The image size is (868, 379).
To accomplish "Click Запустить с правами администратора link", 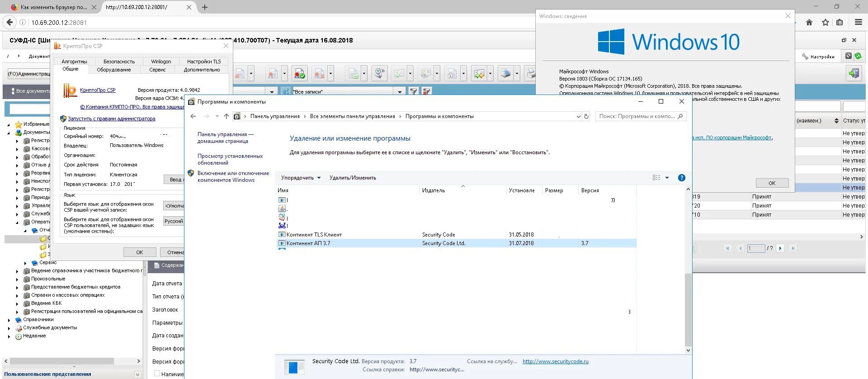I will (112, 118).
